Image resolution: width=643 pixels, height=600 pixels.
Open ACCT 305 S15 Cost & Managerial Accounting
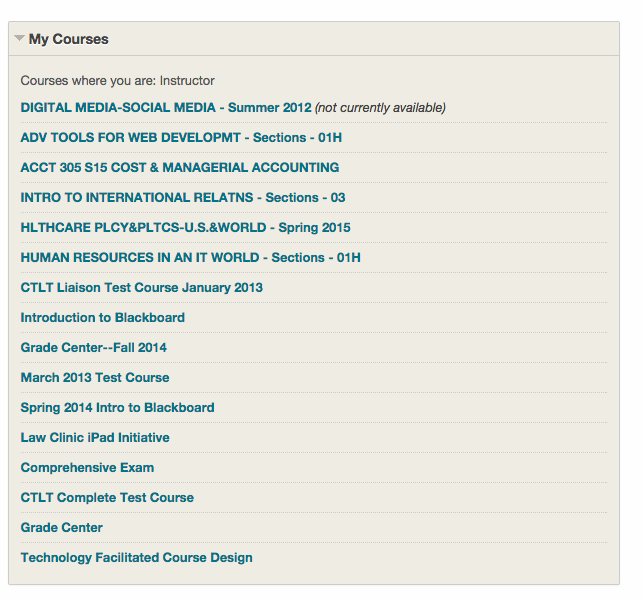[180, 167]
